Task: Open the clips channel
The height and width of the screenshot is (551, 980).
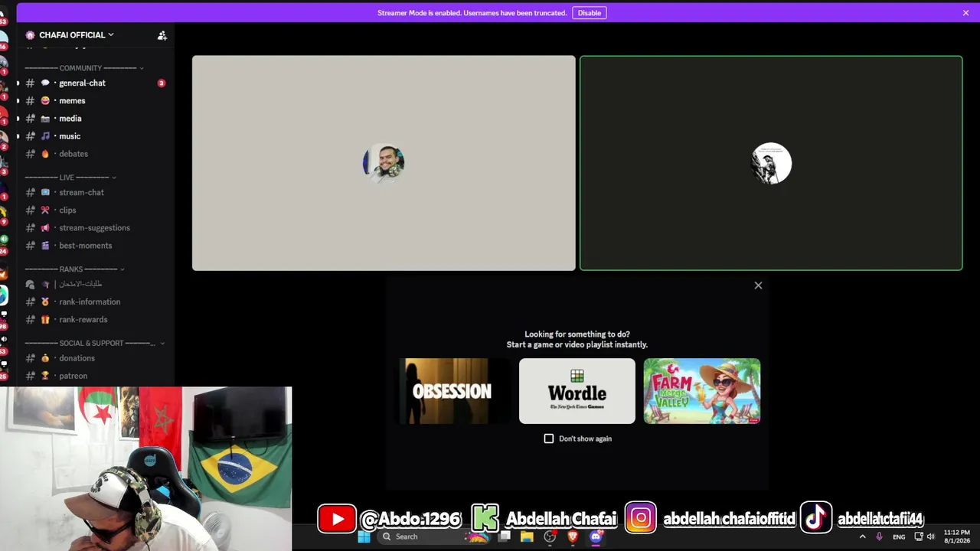Action: [x=96, y=210]
